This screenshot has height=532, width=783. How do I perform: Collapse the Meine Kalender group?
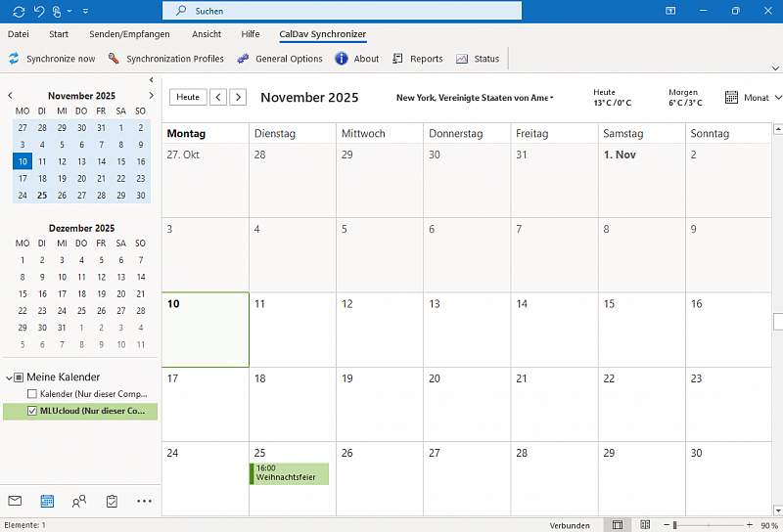(9, 377)
